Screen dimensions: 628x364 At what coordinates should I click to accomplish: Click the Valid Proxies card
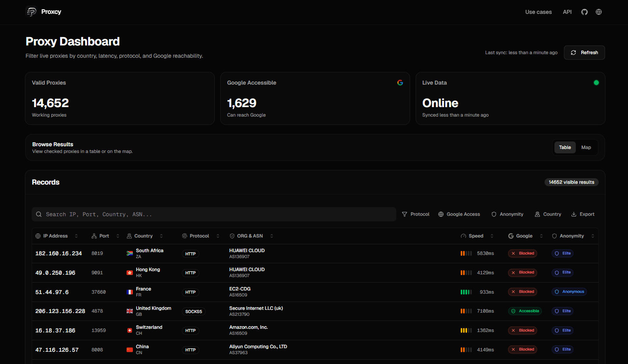(x=120, y=98)
